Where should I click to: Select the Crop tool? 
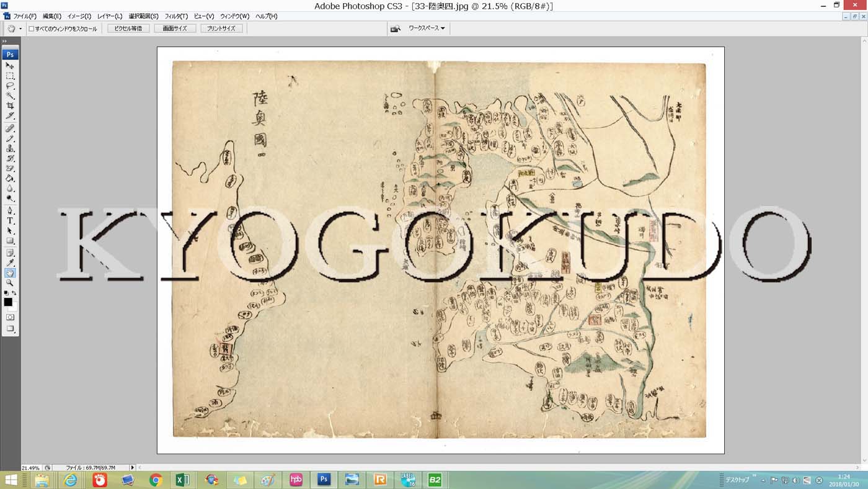click(10, 105)
